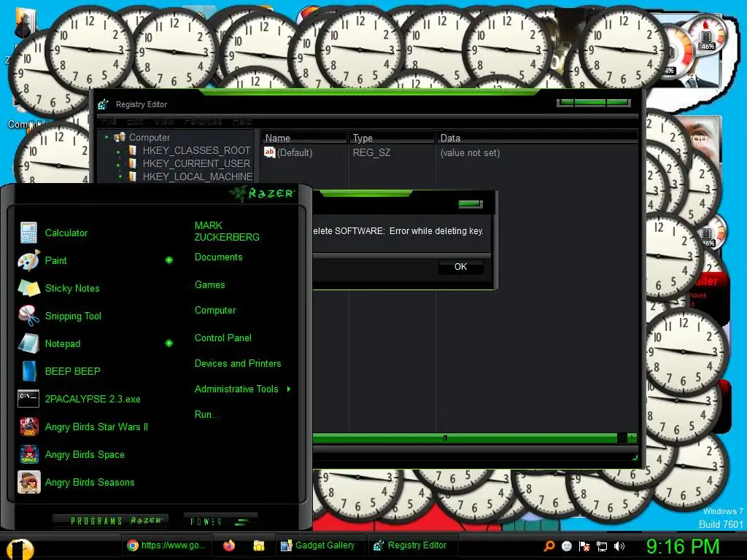Open the 9:16 PM taskbar clock

pos(683,546)
